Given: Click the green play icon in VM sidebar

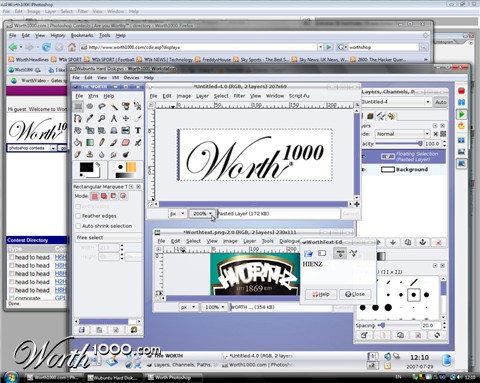Looking at the screenshot, I should coord(462,115).
